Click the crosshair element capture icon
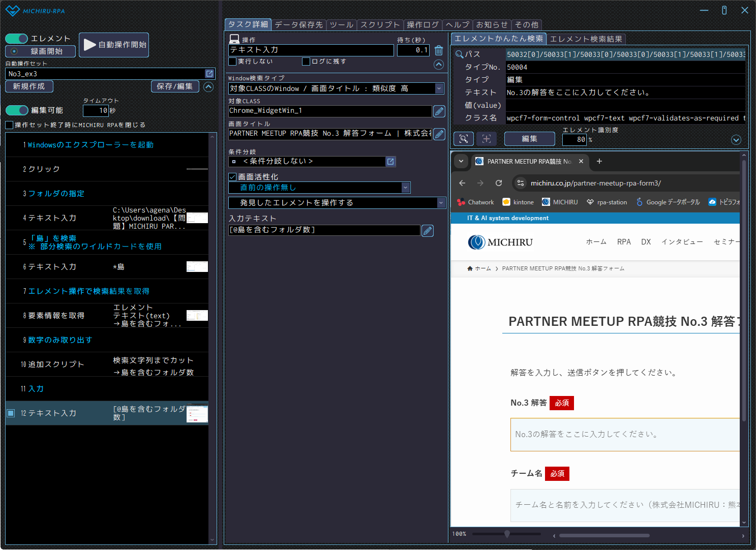This screenshot has height=550, width=756. [x=487, y=139]
